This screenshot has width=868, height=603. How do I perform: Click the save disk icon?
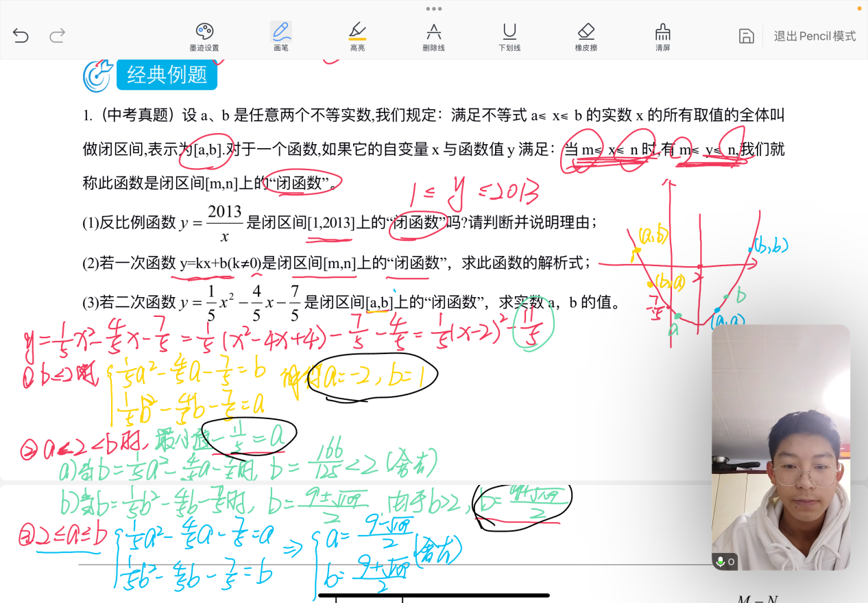coord(747,36)
